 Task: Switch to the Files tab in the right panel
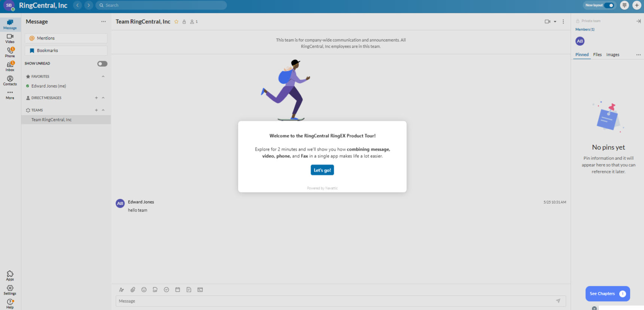(597, 54)
